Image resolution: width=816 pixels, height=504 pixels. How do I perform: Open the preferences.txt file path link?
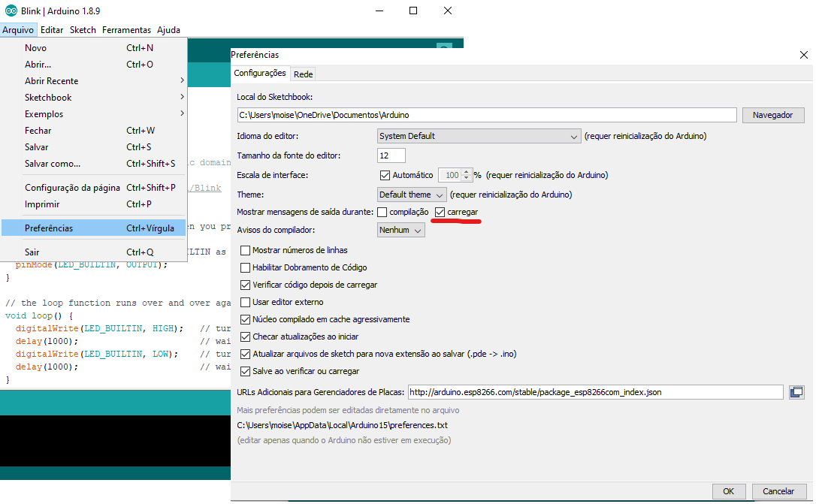click(343, 425)
